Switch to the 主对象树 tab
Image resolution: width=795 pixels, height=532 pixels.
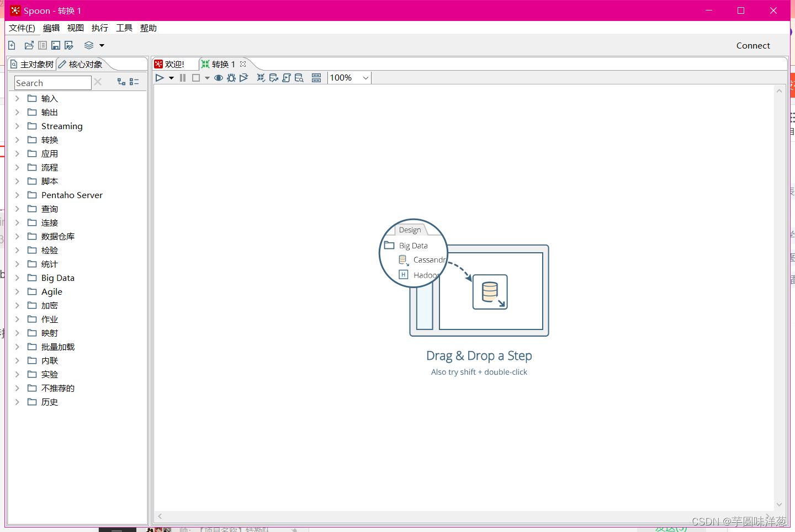(32, 65)
